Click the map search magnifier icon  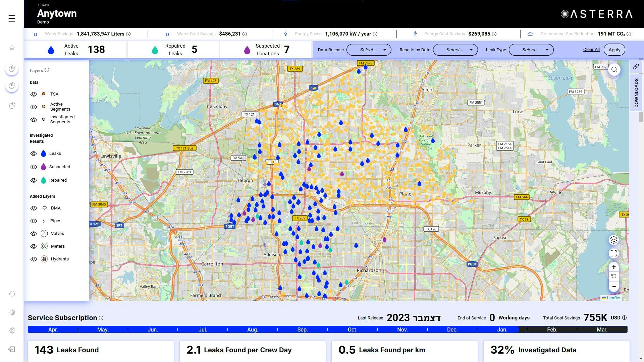point(614,70)
